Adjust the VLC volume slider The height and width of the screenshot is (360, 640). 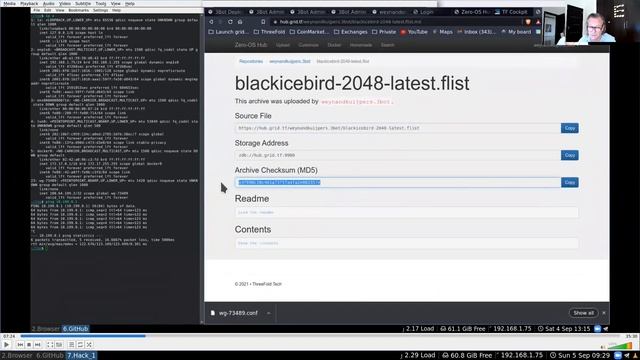coord(620,346)
